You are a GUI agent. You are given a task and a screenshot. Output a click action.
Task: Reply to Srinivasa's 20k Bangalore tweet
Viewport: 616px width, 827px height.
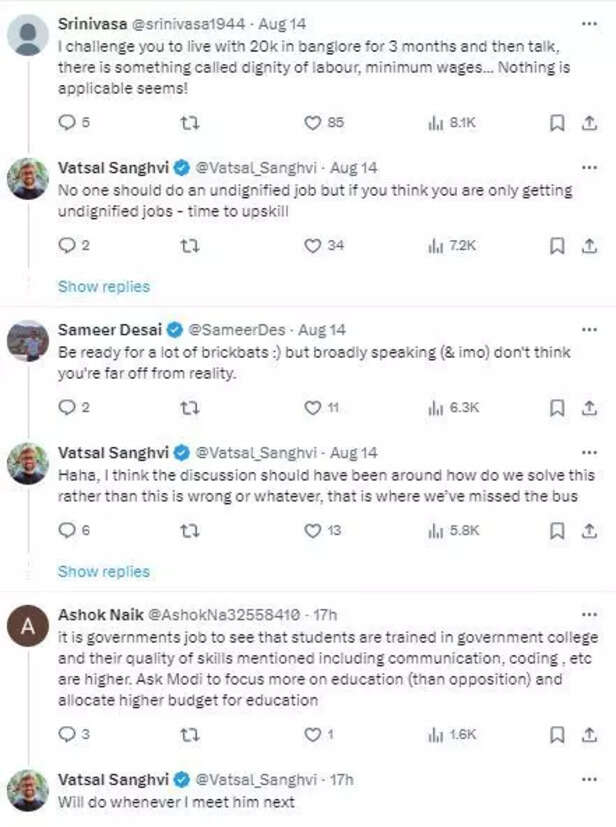68,123
